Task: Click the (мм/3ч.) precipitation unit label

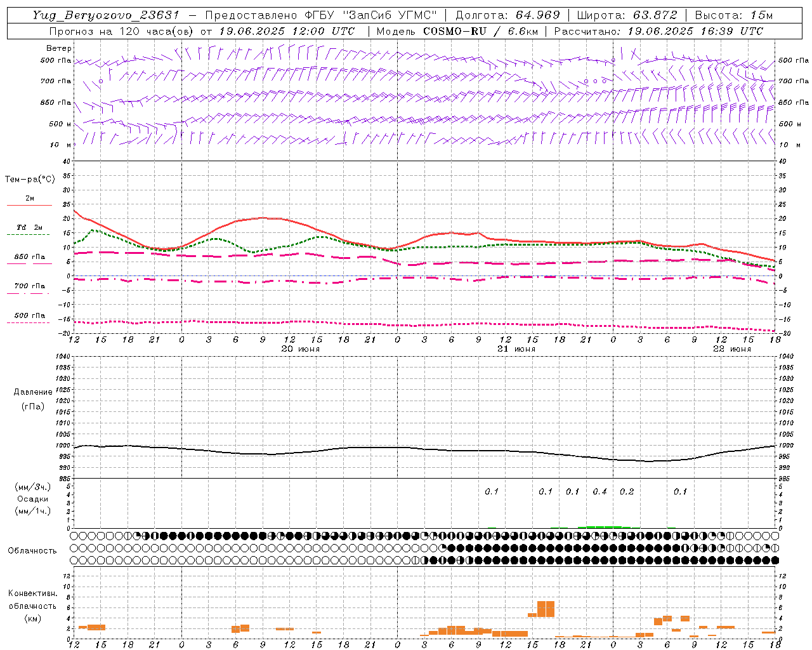Action: coord(33,487)
